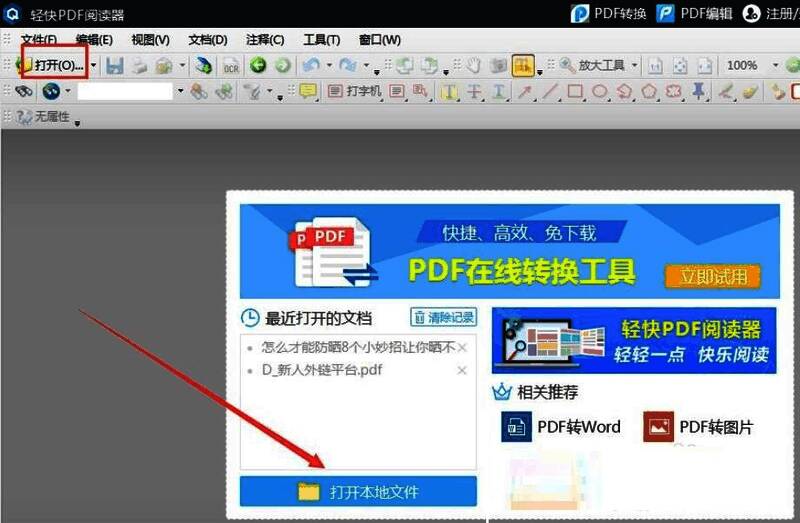This screenshot has height=523, width=800.
Task: Open the 文档(D) menu
Action: 208,40
